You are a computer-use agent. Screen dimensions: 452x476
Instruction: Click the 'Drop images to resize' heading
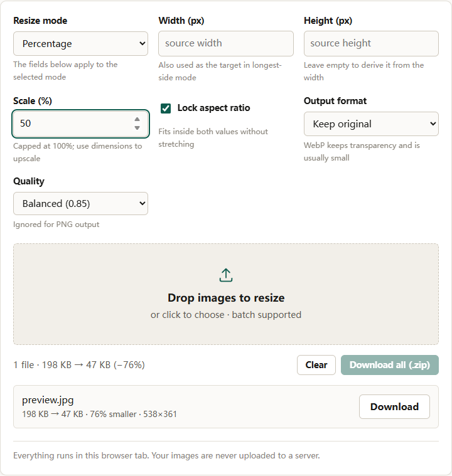pos(226,298)
